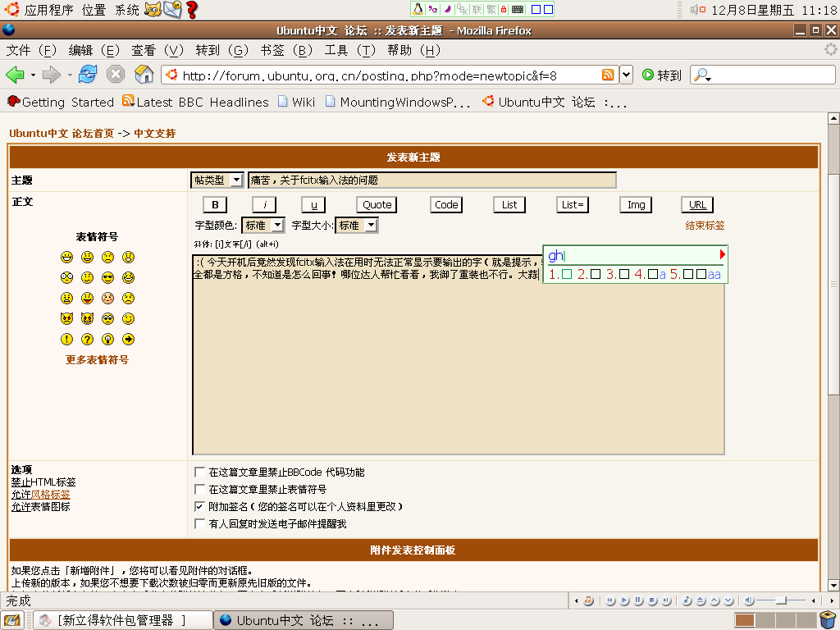
Task: Open the 帖类型 post type dropdown
Action: click(217, 180)
